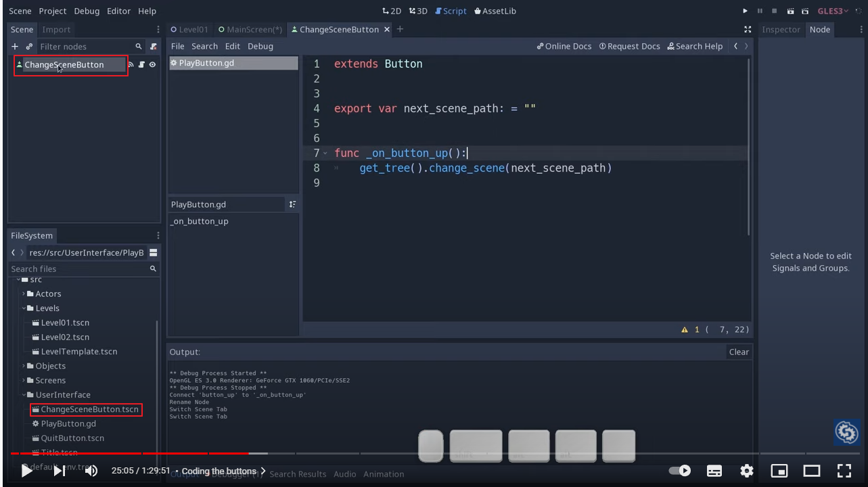
Task: Expand the Actors folder
Action: 24,294
